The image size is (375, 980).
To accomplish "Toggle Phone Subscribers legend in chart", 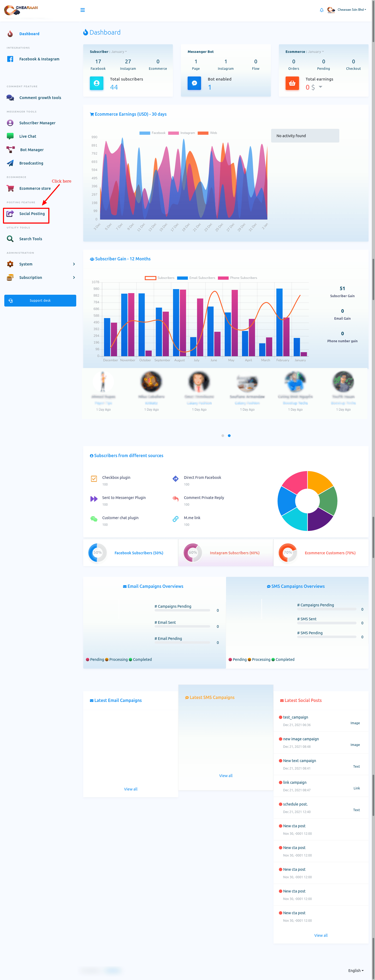I will pos(238,278).
